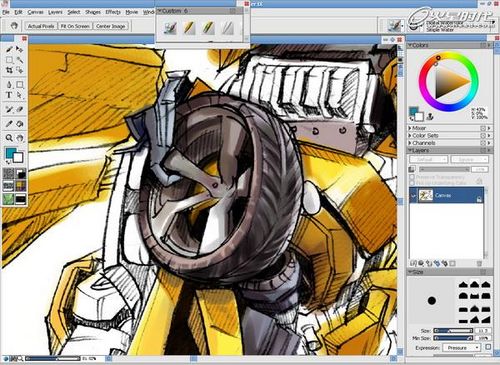The height and width of the screenshot is (365, 500).
Task: Select the Cloner tool
Action: [x=9, y=109]
